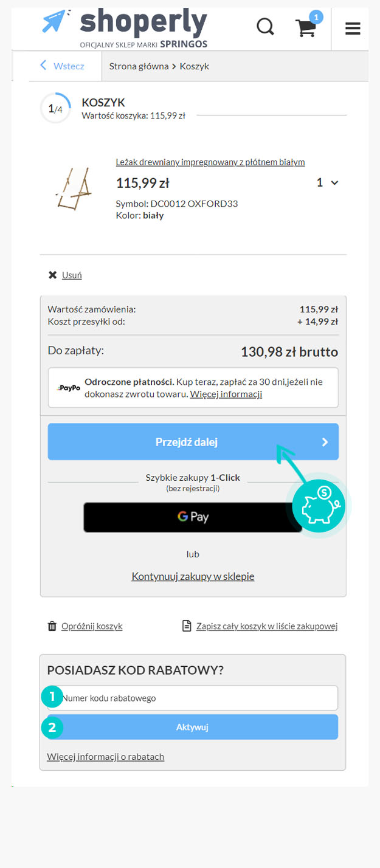Click the 1/4 checkout progress circle

55,109
